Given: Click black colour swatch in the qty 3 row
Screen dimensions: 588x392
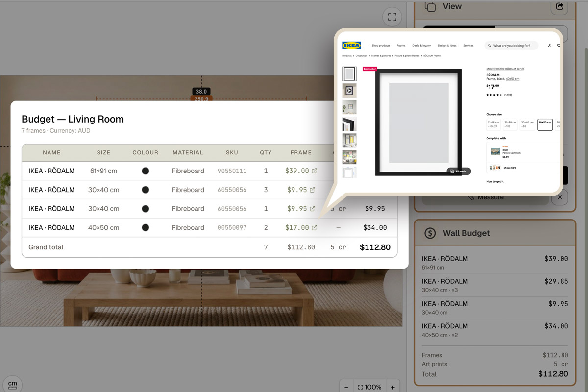Looking at the screenshot, I should click(x=146, y=190).
